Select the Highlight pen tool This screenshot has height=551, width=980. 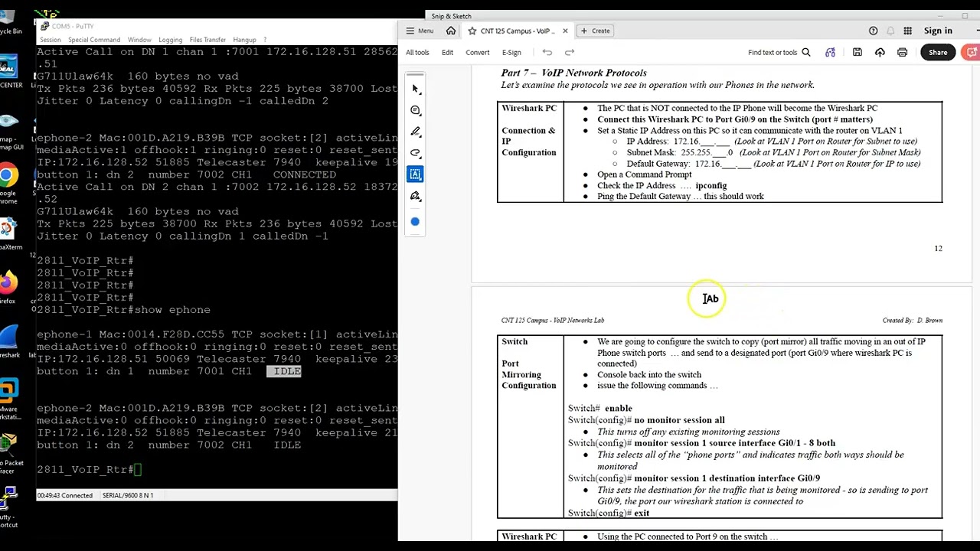point(416,132)
